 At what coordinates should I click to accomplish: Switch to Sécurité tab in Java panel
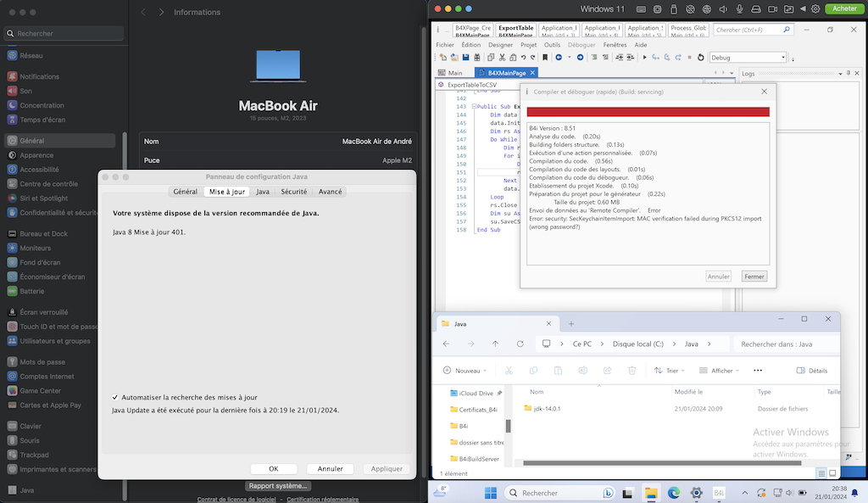click(x=293, y=192)
